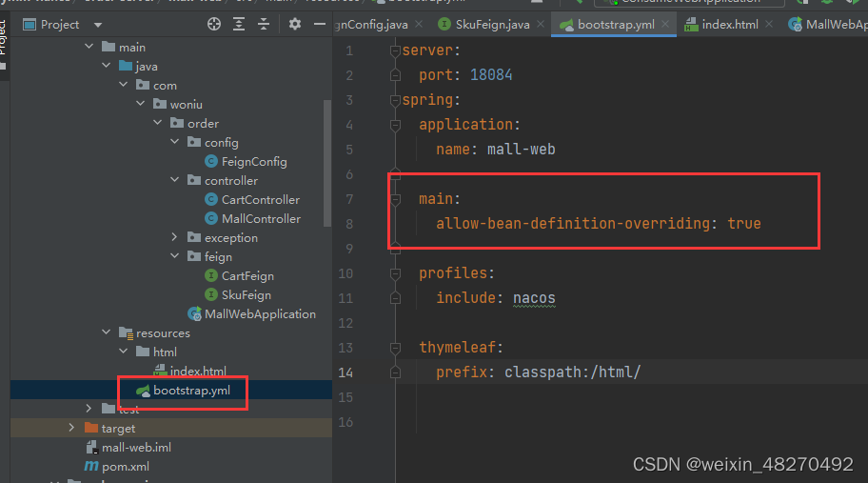Click the mall-web name value
Image resolution: width=868 pixels, height=483 pixels.
[x=521, y=149]
